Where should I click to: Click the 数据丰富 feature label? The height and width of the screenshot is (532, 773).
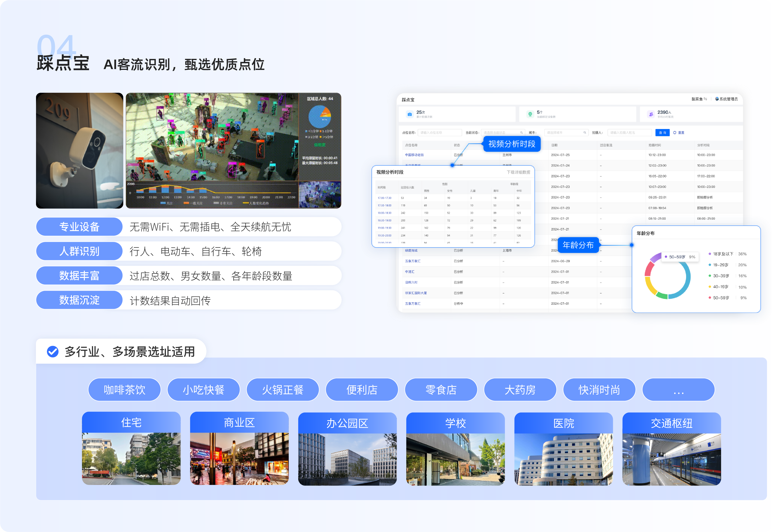79,275
